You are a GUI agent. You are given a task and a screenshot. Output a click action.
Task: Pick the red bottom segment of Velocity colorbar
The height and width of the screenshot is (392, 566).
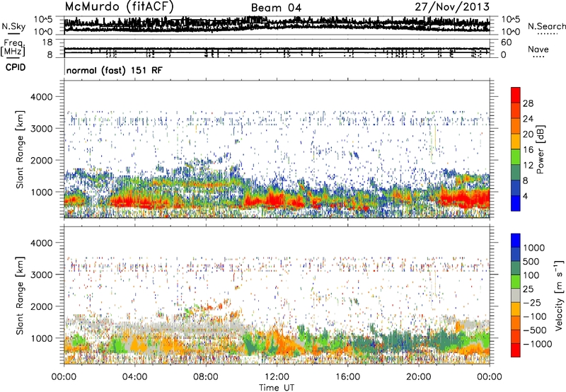pos(516,350)
